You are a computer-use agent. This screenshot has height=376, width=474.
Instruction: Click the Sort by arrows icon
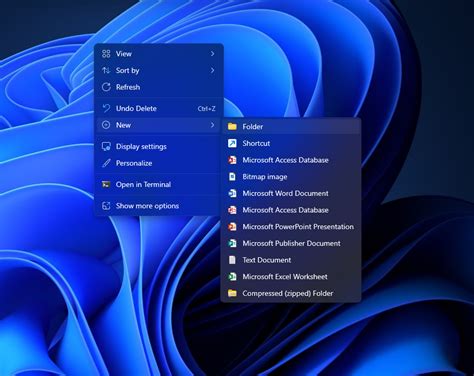point(106,70)
